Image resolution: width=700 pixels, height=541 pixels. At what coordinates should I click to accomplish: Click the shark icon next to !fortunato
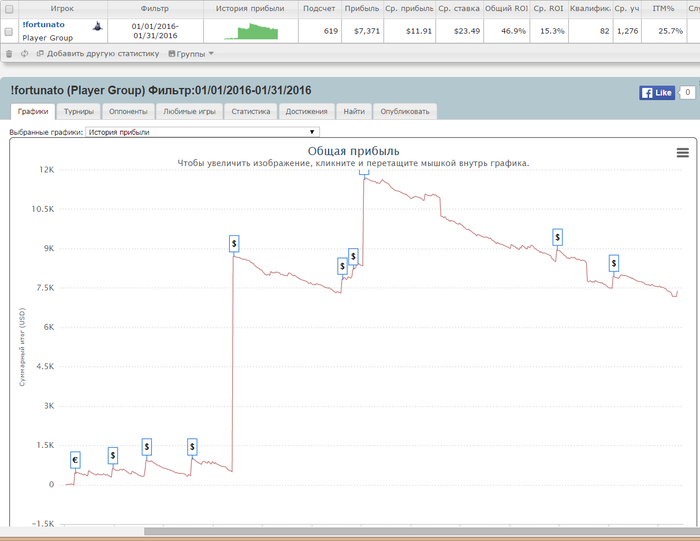[x=97, y=26]
